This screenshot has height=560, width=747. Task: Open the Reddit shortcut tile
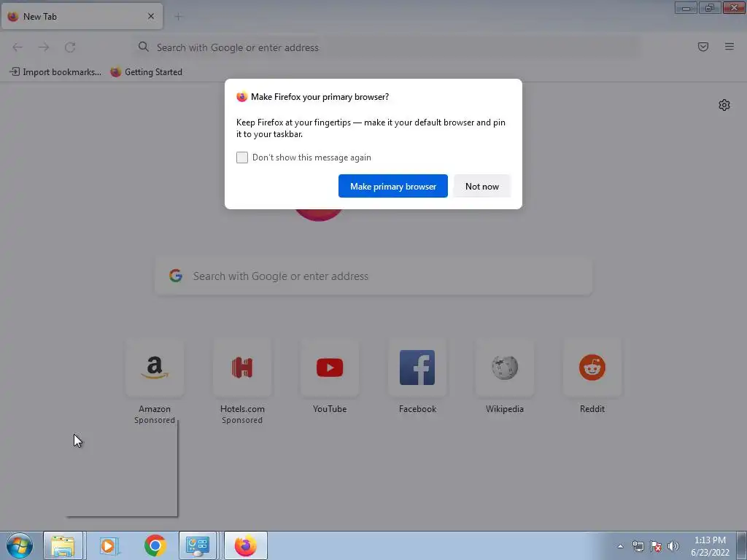click(592, 367)
